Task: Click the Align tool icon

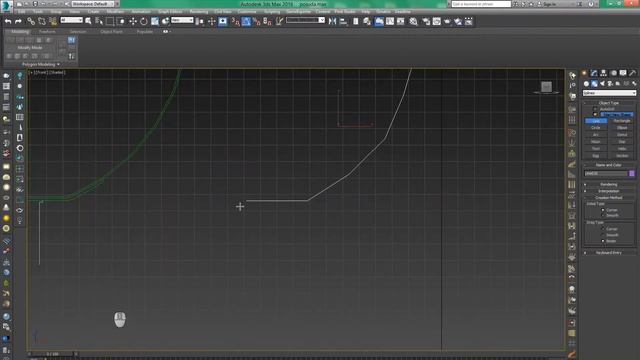Action: (343, 21)
